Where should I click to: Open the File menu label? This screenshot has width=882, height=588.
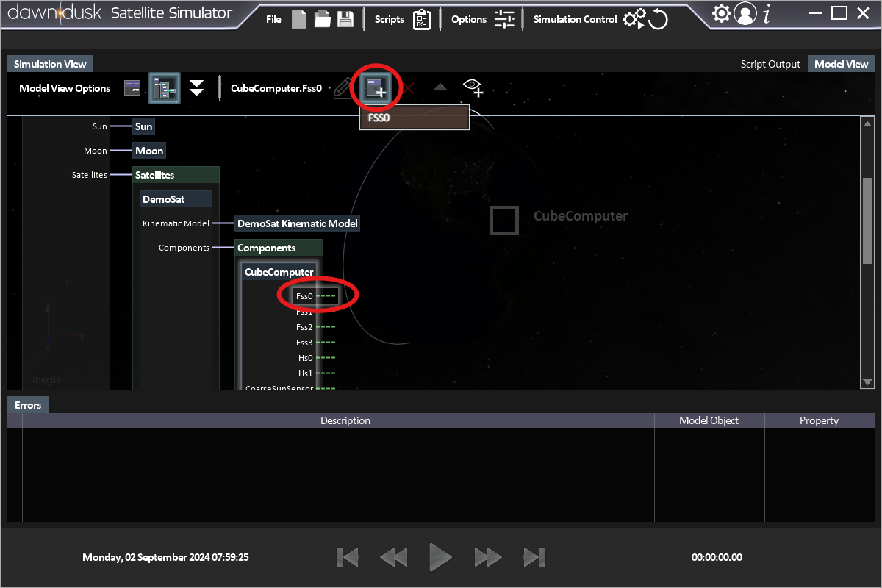[x=273, y=20]
